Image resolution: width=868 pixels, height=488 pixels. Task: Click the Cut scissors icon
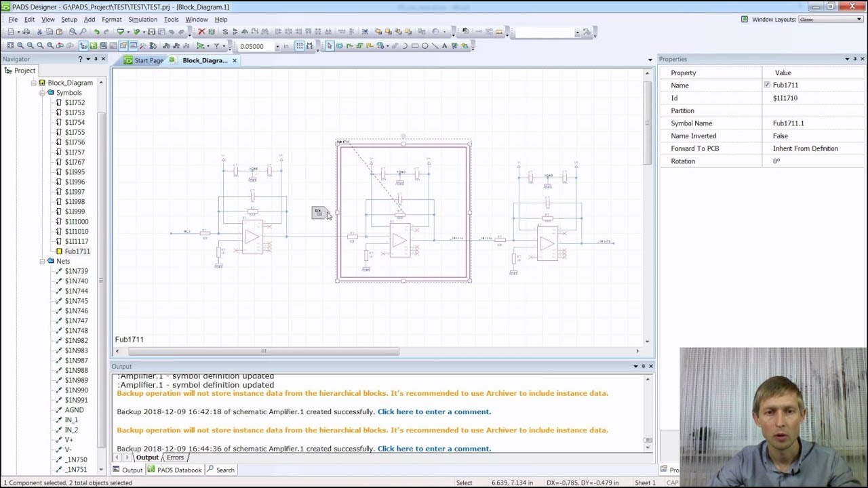pyautogui.click(x=39, y=32)
